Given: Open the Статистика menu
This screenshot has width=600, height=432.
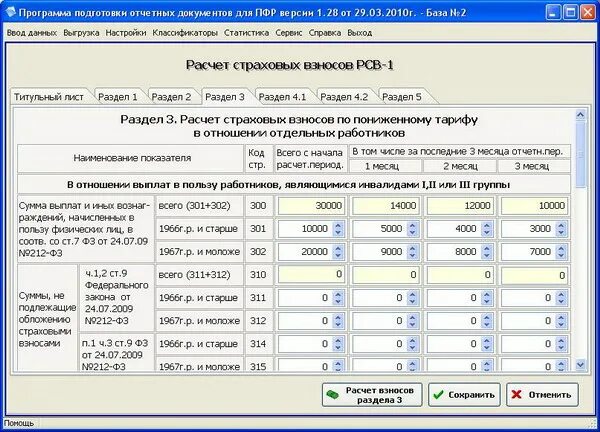Looking at the screenshot, I should [x=246, y=33].
